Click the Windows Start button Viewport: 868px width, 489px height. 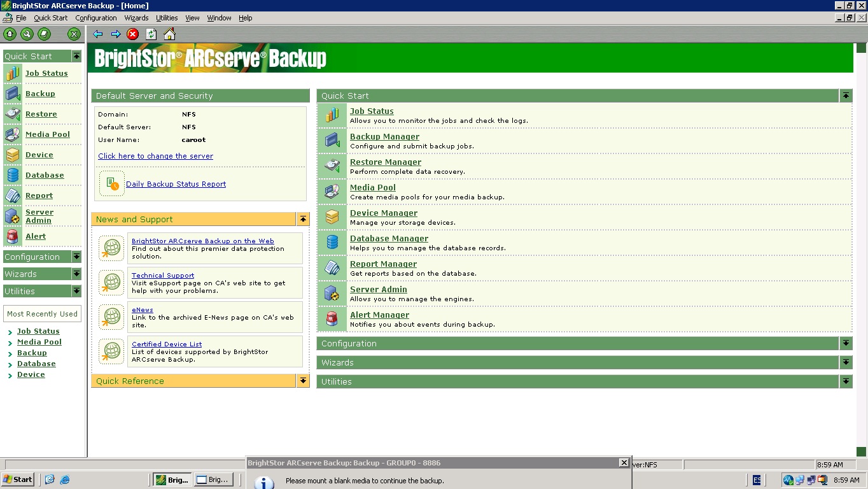[18, 479]
